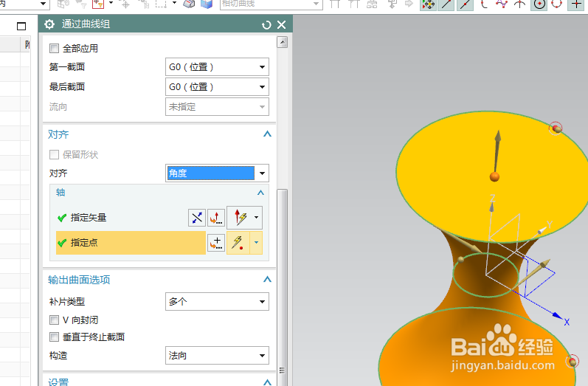The image size is (588, 386).
Task: Open the vector dialog icon in 指定矢量 row
Action: point(216,218)
